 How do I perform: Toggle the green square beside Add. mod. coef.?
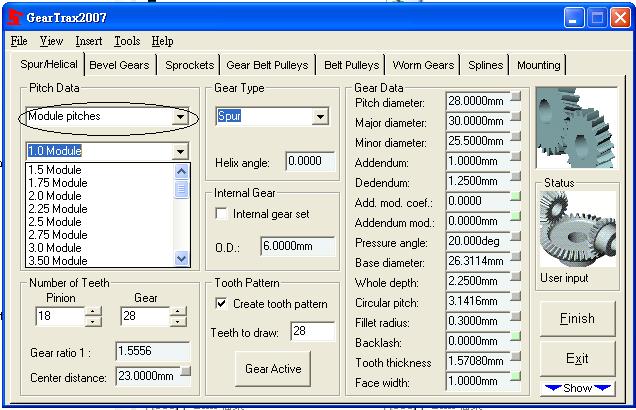coord(516,196)
